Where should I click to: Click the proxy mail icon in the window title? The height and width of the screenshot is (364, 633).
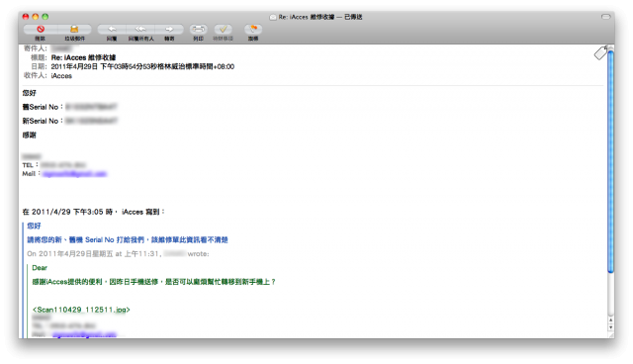coord(273,17)
